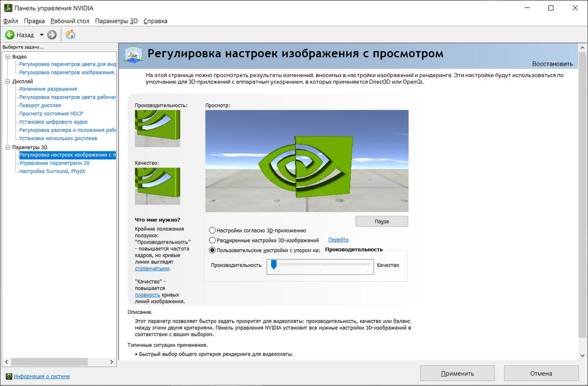Screen dimensions: 588x386
Task: Click the sidebar horizontal scrollbar thumb
Action: [50, 361]
